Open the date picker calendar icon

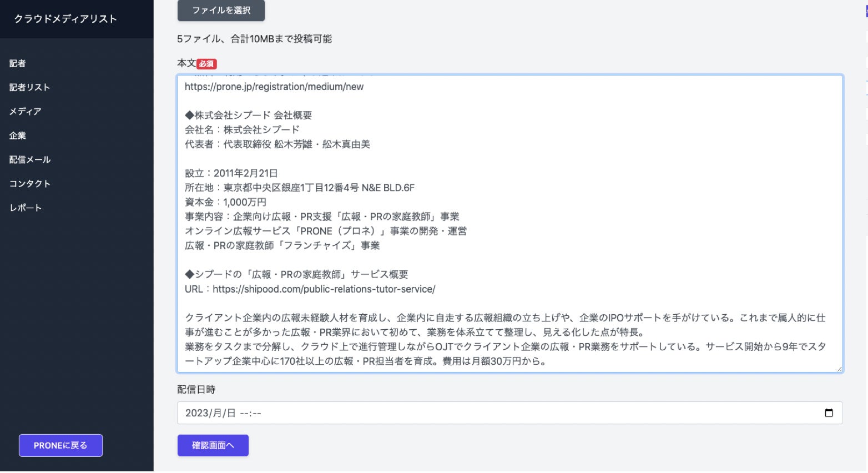click(829, 413)
